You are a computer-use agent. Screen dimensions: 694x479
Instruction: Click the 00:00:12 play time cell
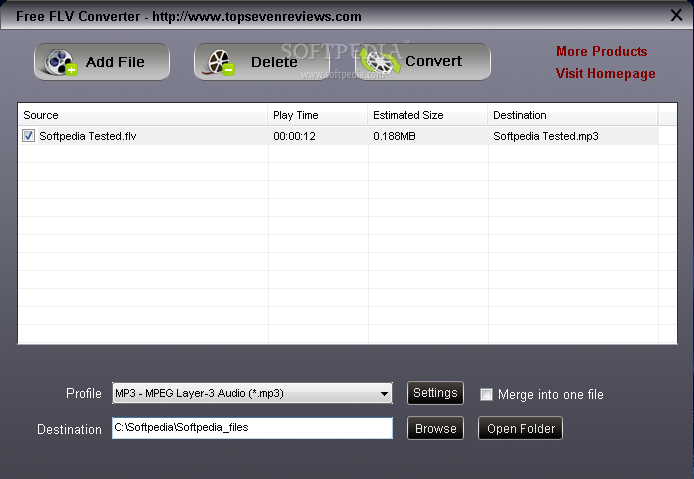coord(294,136)
